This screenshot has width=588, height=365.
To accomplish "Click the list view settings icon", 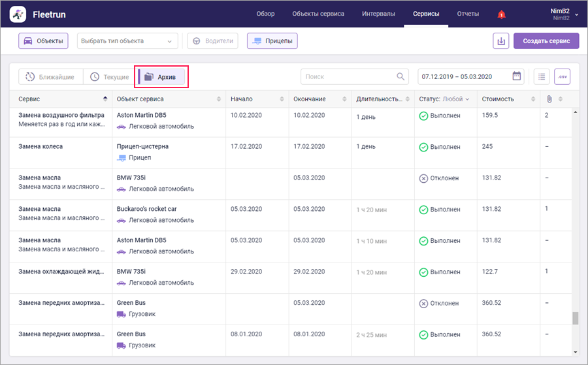I will tap(542, 76).
